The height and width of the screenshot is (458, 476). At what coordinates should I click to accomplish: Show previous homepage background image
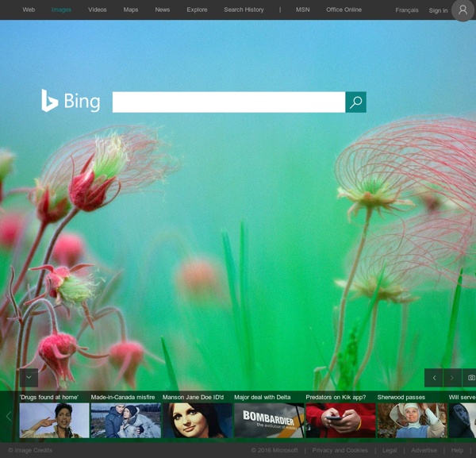click(x=434, y=378)
